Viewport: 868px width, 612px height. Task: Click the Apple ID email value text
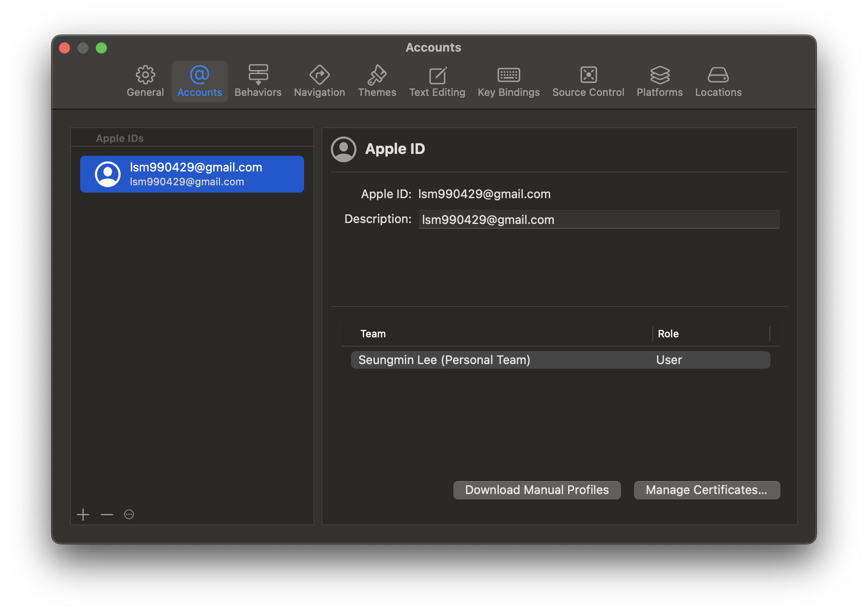pos(484,194)
